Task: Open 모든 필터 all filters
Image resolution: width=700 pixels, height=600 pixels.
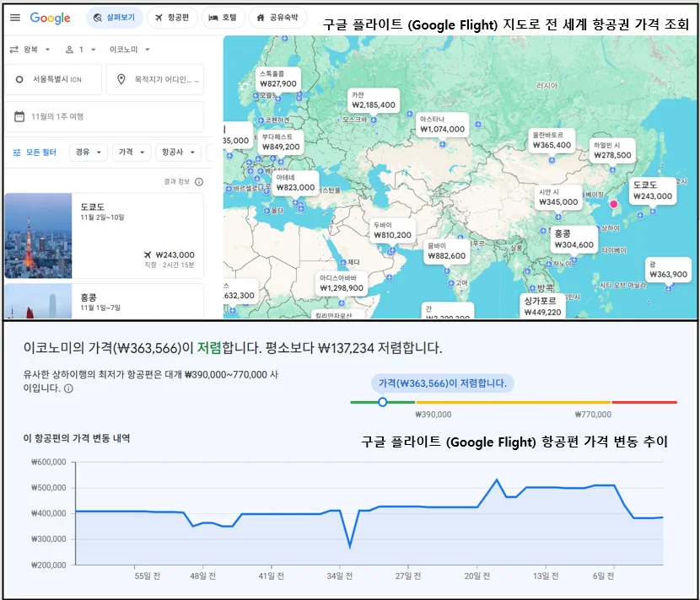Action: (x=35, y=153)
